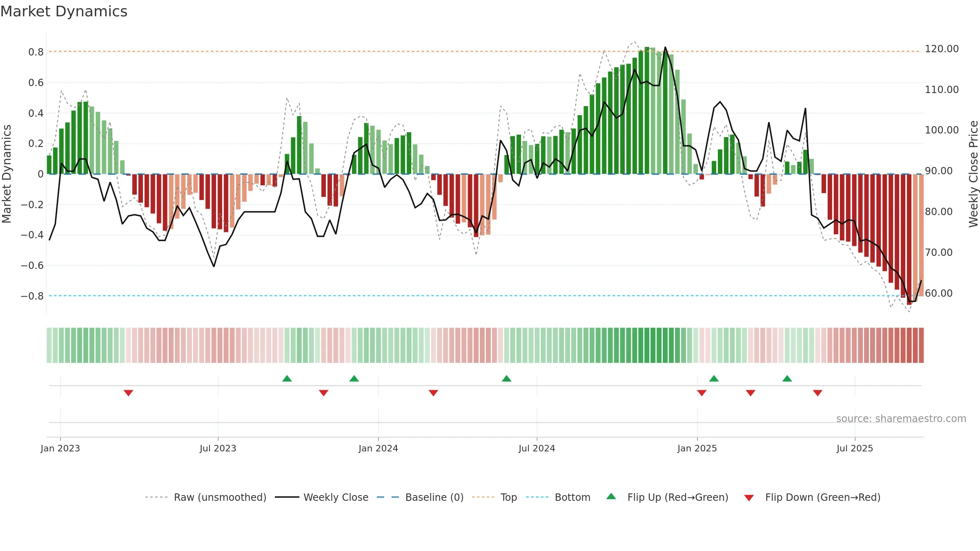980x551 pixels.
Task: Click the Raw (unsmoothed) legend entry
Action: tap(205, 497)
